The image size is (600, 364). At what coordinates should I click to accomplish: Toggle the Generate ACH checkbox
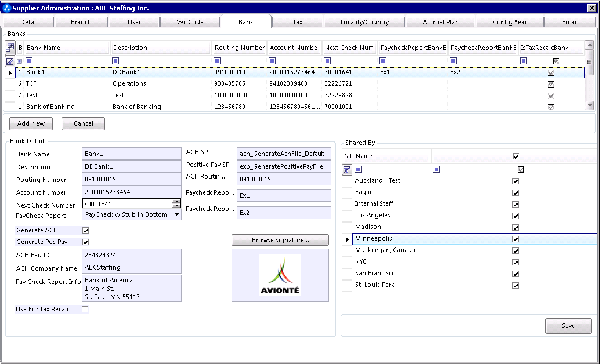pos(86,231)
